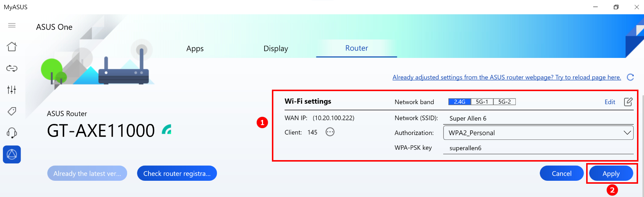Switch to the Apps tab
Viewport: 644px width, 197px height.
(195, 48)
